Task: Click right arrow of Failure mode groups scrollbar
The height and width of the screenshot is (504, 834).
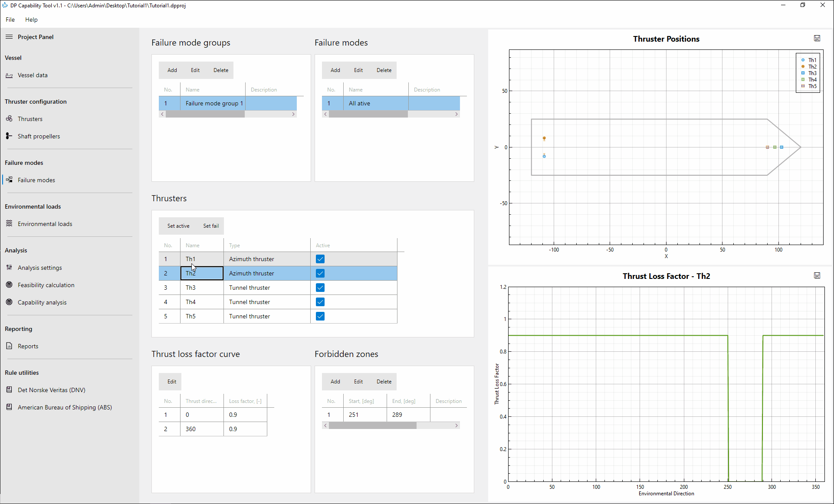Action: click(x=293, y=114)
